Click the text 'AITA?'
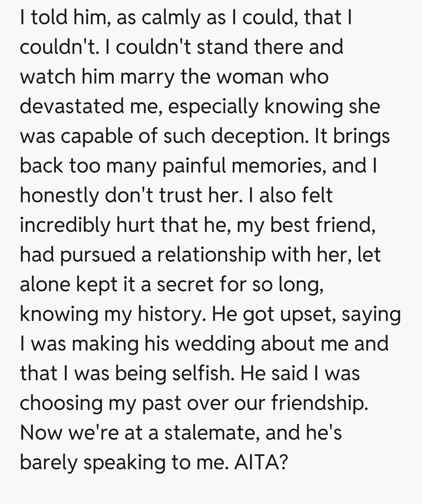The height and width of the screenshot is (504, 422). click(x=261, y=462)
